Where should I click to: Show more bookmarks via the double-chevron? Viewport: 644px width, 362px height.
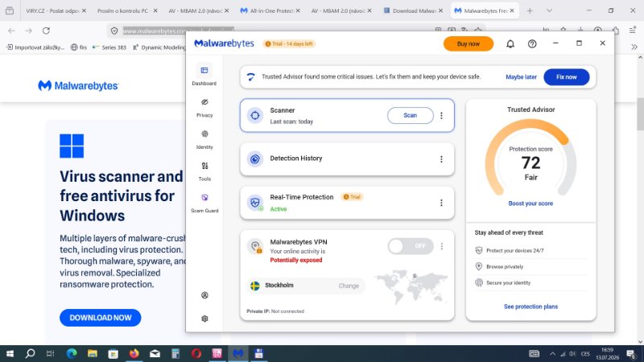[634, 47]
